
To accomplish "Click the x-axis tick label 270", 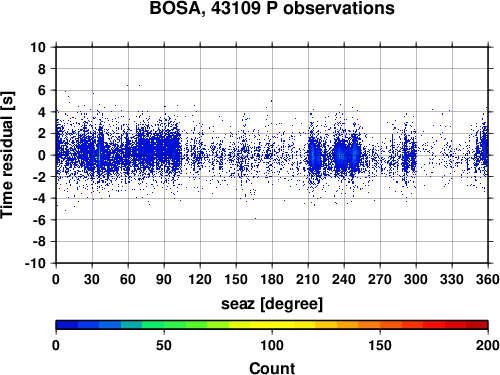I will [380, 279].
